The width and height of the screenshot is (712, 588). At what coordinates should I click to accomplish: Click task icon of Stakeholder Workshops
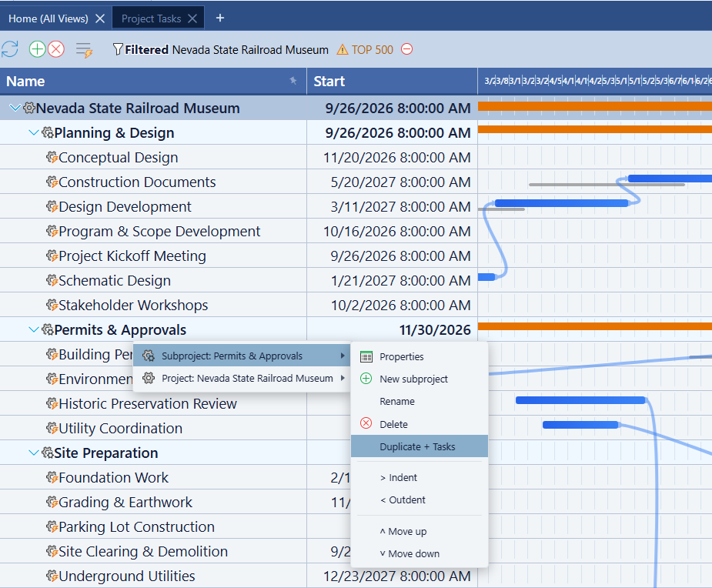click(52, 305)
